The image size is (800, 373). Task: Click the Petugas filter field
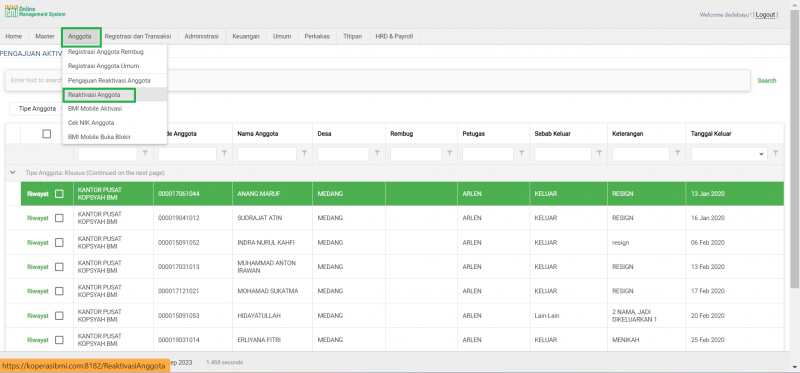[x=488, y=154]
